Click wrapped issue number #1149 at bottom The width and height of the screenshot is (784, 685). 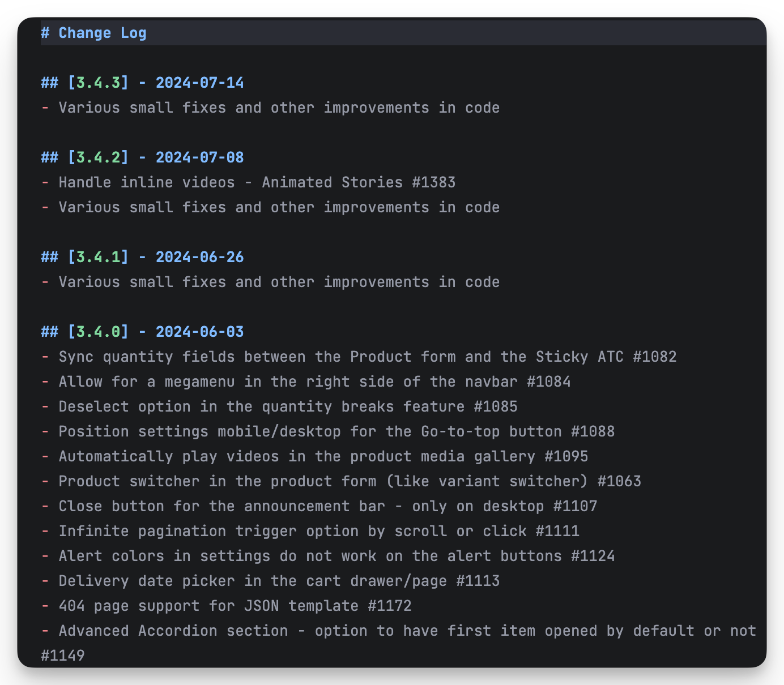(63, 656)
